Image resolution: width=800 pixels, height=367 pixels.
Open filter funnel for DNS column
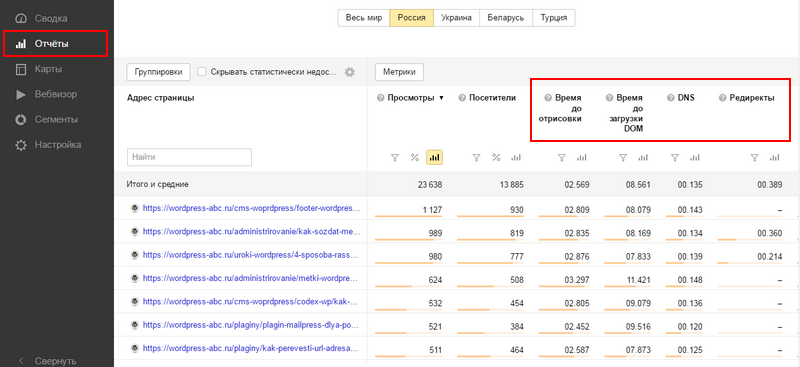pyautogui.click(x=674, y=158)
